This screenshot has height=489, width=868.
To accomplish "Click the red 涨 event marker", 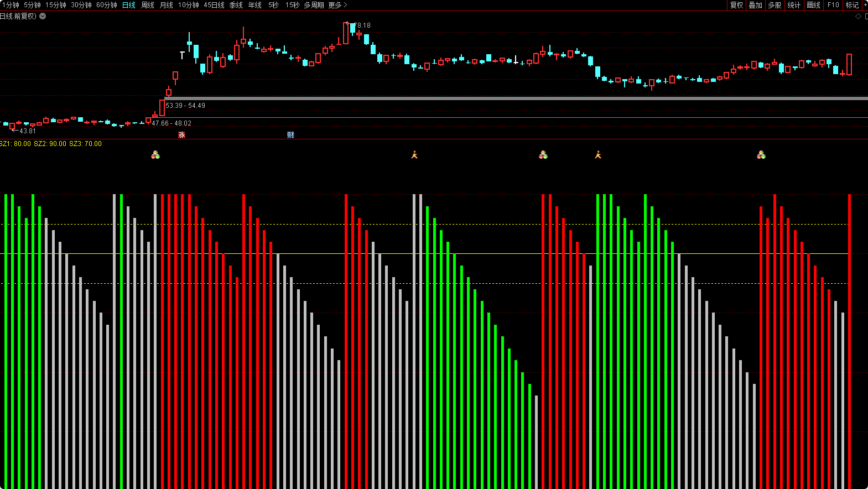I will pos(181,135).
